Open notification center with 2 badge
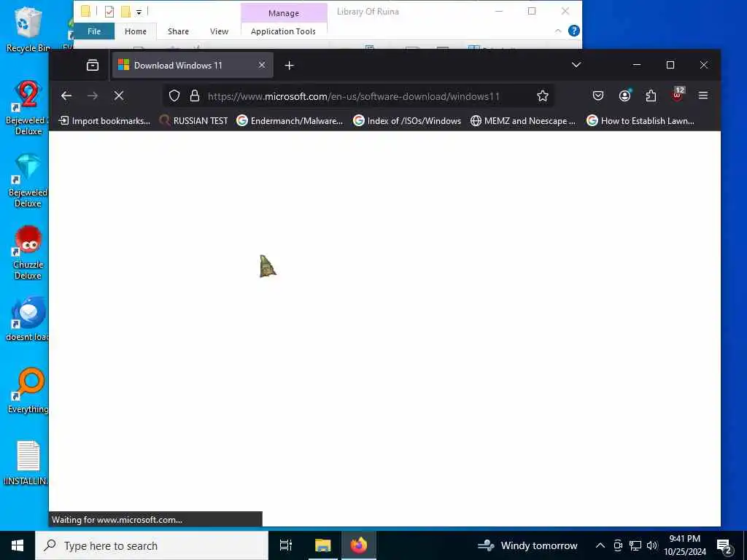 724,545
